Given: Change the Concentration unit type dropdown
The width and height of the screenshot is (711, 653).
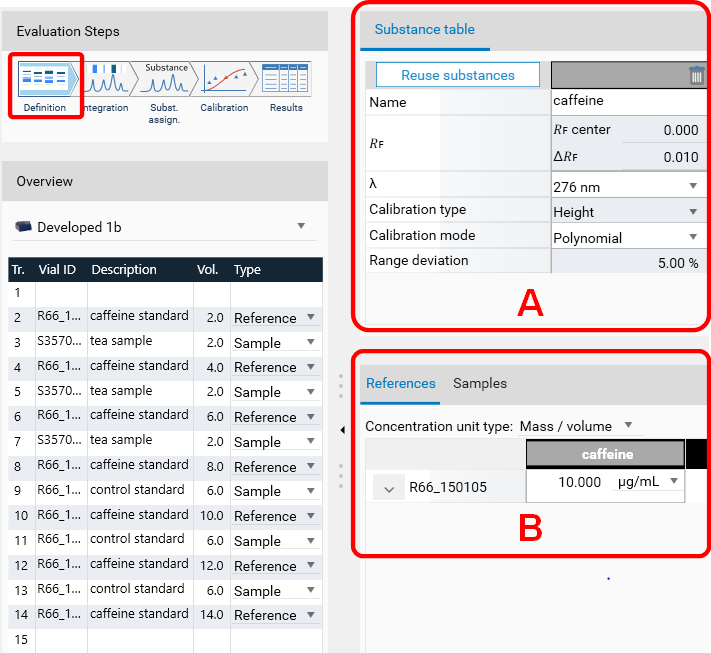Looking at the screenshot, I should [x=628, y=426].
